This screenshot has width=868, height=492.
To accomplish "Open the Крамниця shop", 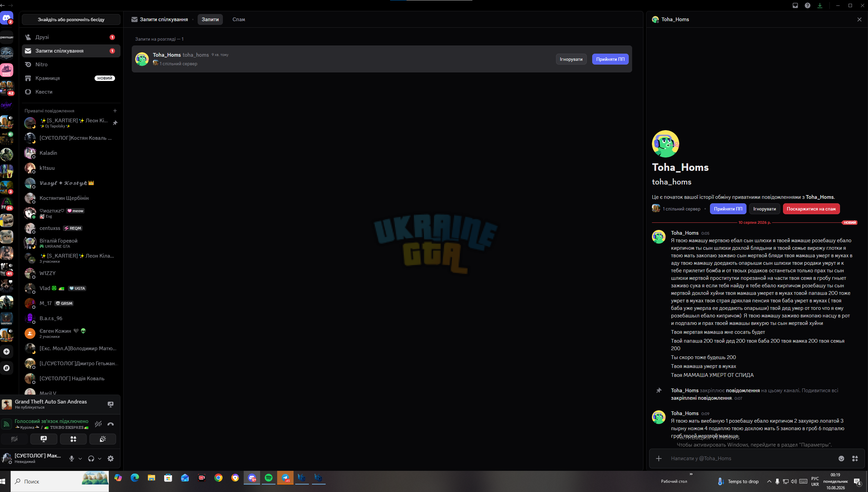I will click(71, 78).
